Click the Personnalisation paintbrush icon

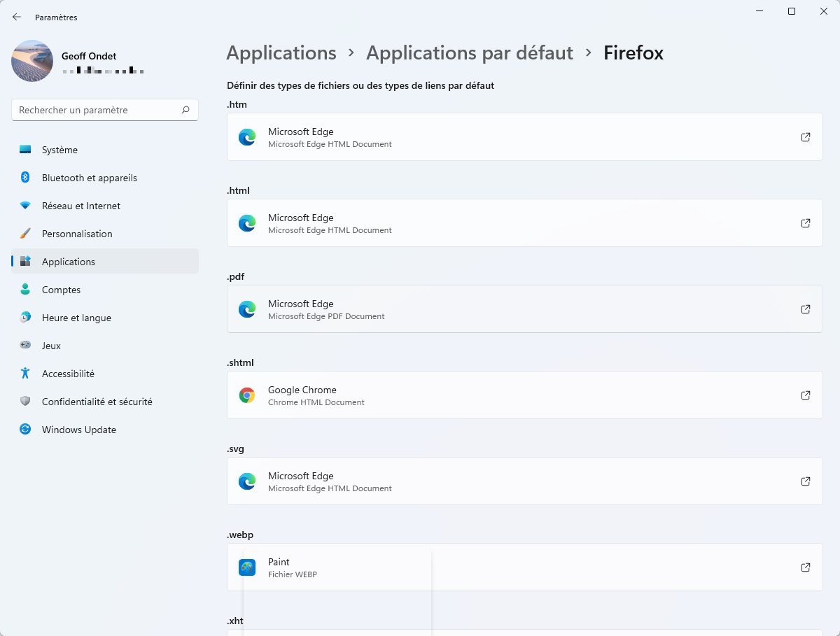coord(25,234)
